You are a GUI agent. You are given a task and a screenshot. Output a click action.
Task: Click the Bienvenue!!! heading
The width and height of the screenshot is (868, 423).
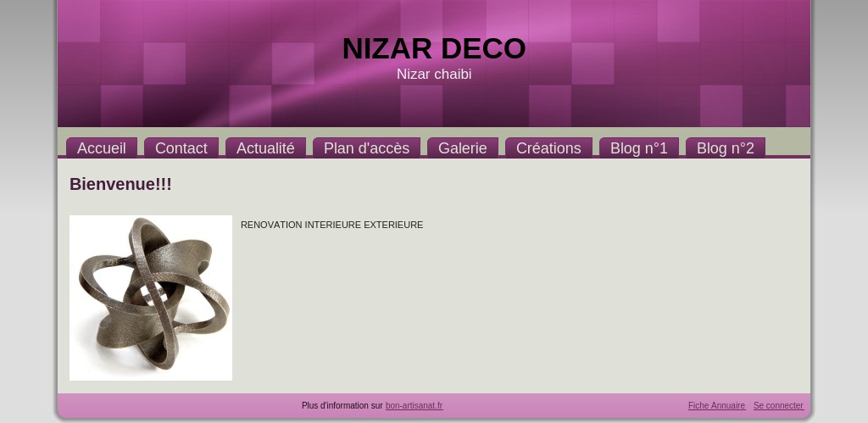120,184
